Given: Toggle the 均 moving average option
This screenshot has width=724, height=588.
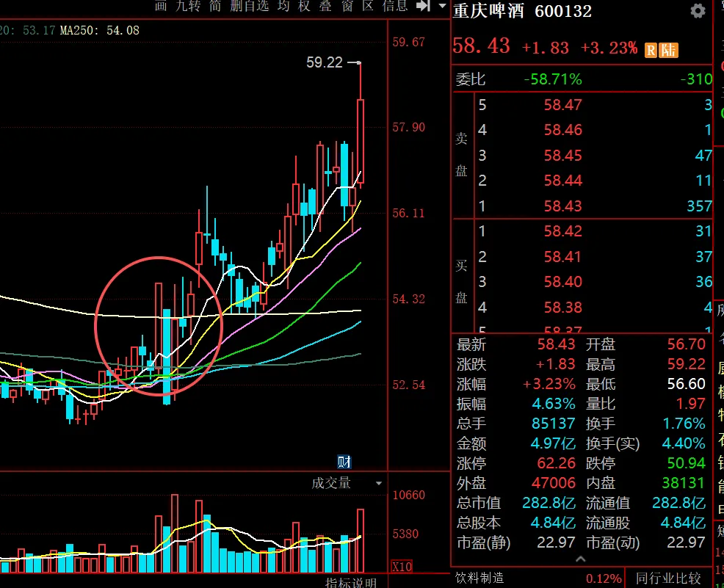Looking at the screenshot, I should click(283, 6).
